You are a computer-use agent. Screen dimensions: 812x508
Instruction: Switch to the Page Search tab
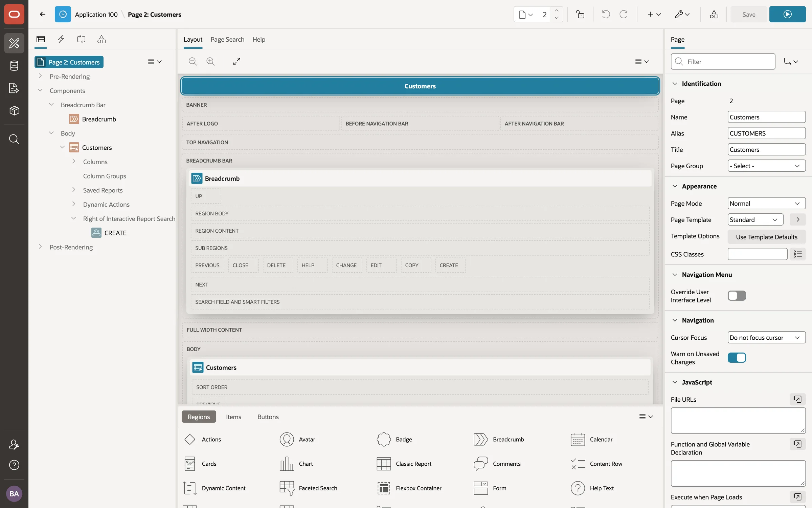227,39
